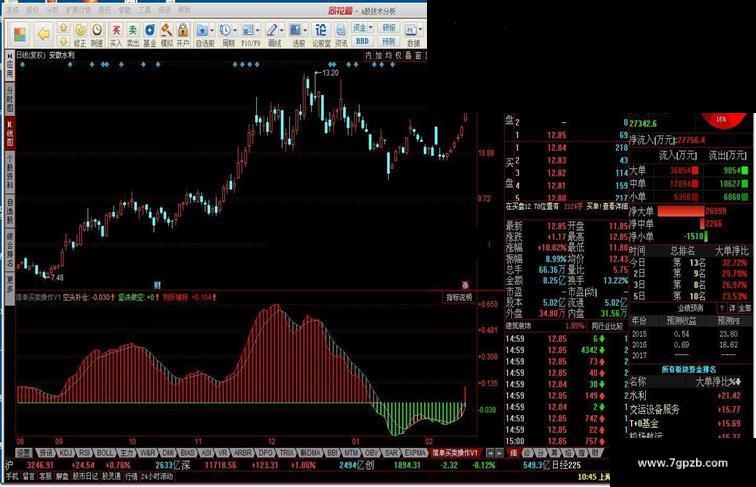Open 股市日记 in the status bar
The image size is (756, 487).
[x=85, y=477]
